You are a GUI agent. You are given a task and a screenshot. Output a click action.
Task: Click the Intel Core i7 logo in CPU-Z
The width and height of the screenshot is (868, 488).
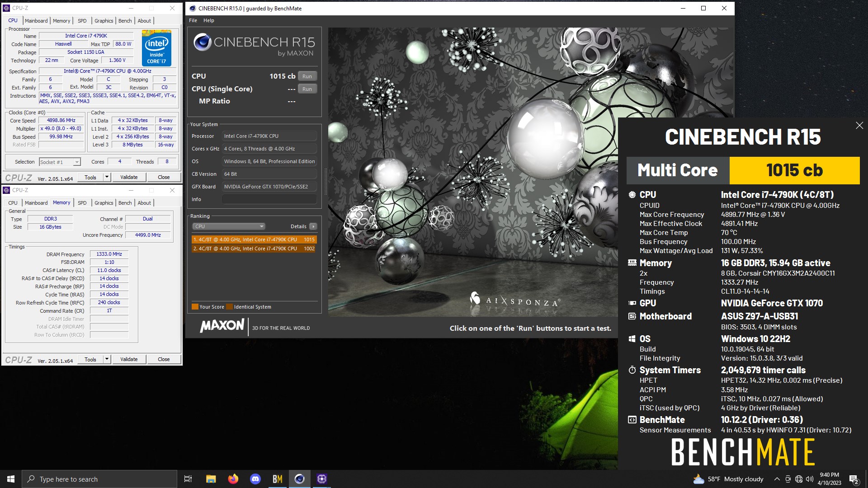[156, 48]
